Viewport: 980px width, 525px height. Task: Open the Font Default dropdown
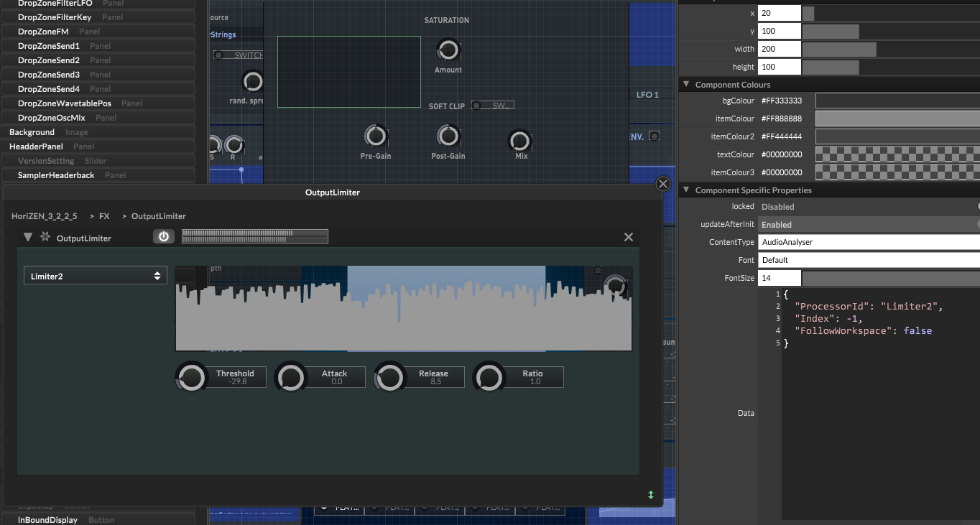869,260
